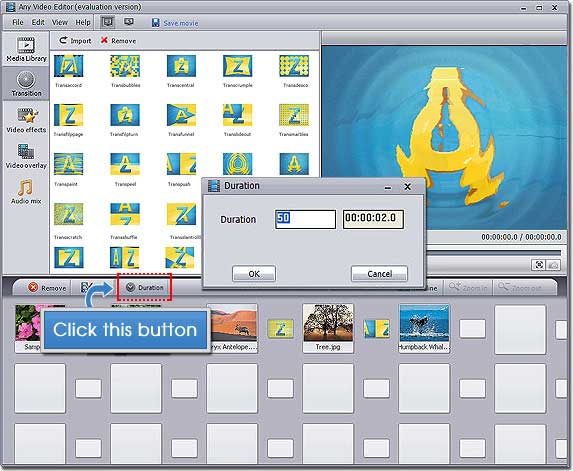Select the Tree.jpg clip in storyboard
The width and height of the screenshot is (573, 471).
click(x=328, y=328)
